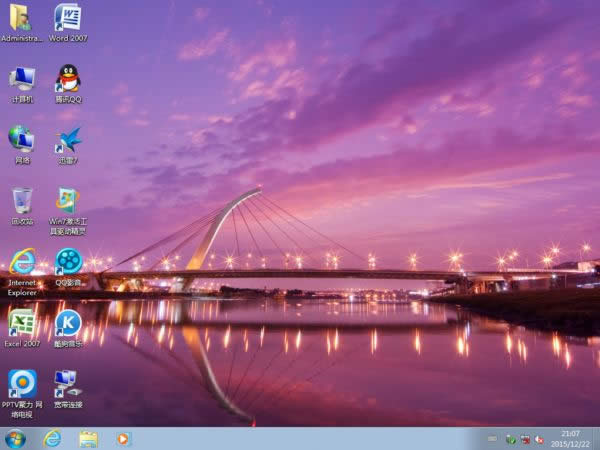
Task: Open the Windows Start menu
Action: coord(15,438)
